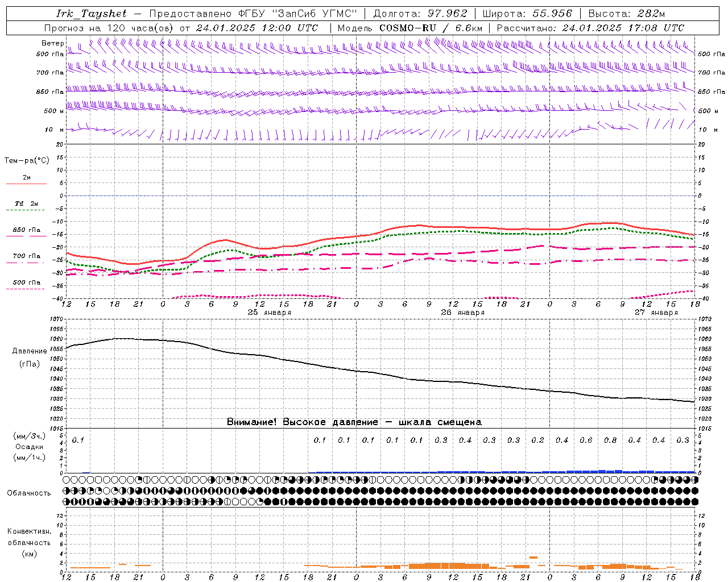Image resolution: width=728 pixels, height=582 pixels.
Task: Click the elevation text Высота: 282м
Action: tap(627, 14)
